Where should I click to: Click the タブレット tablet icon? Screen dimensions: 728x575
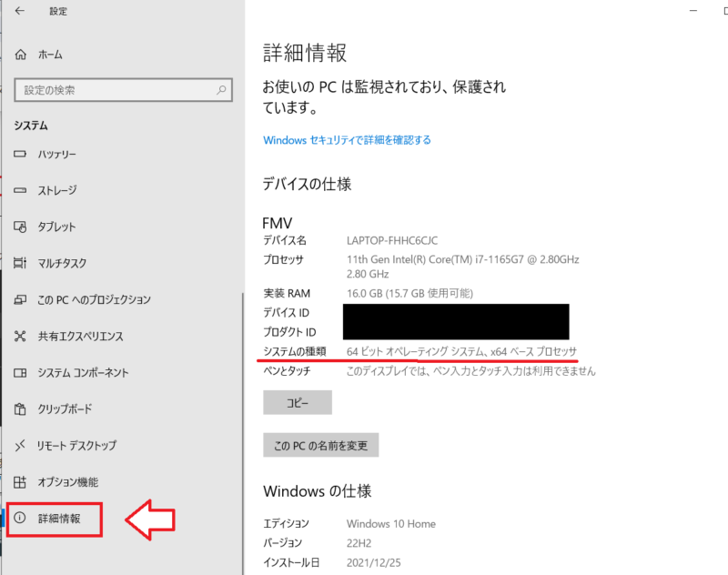pos(20,227)
